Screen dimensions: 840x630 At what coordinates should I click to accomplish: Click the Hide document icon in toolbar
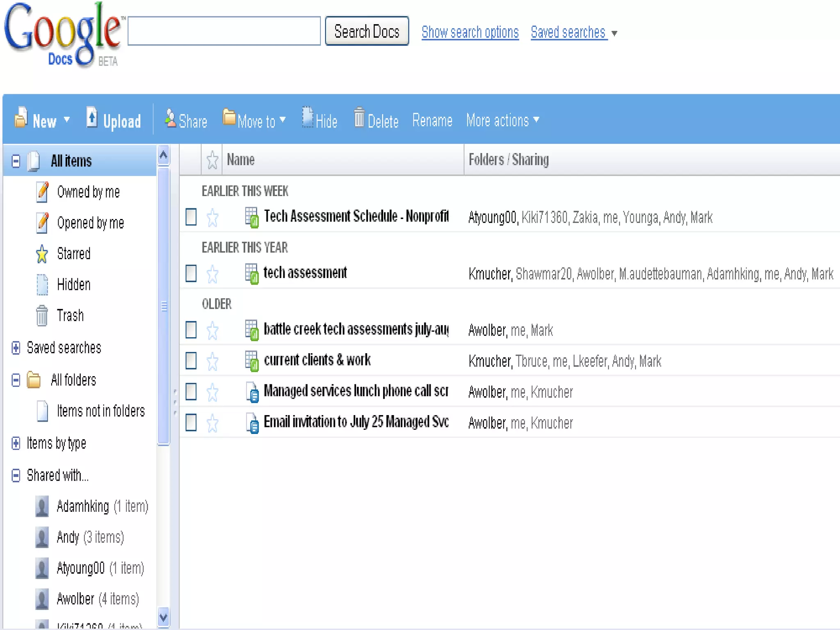click(307, 118)
